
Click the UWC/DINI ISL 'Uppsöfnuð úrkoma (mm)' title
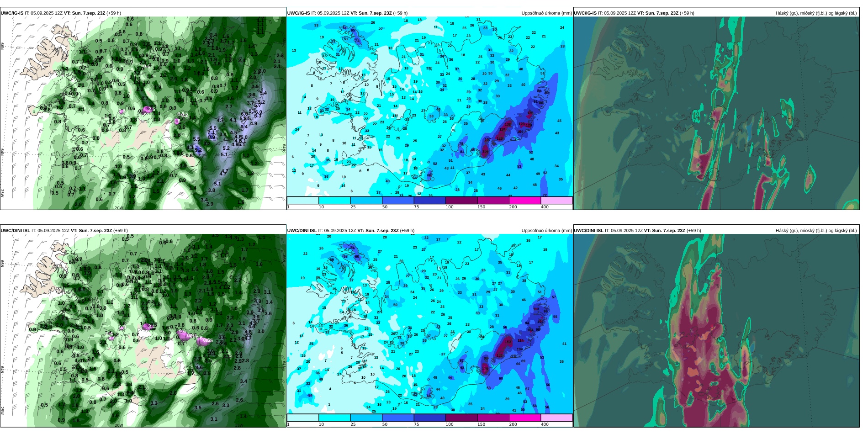(546, 231)
